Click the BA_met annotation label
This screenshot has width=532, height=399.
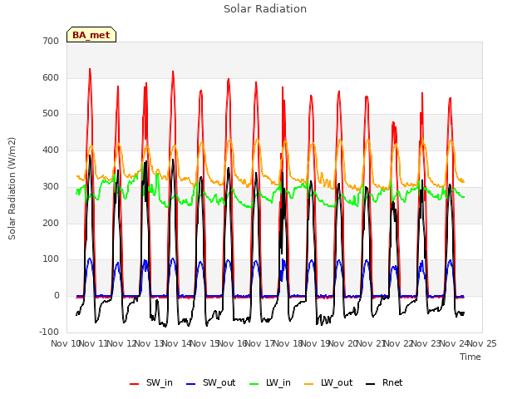[x=91, y=35]
